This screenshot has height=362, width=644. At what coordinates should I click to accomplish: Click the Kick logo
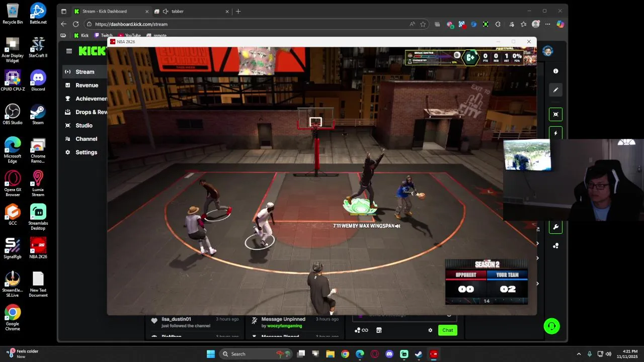point(92,51)
